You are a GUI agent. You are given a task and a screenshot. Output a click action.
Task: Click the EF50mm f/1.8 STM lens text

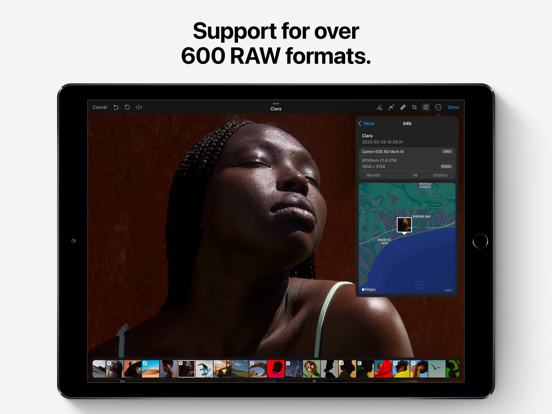[x=380, y=160]
